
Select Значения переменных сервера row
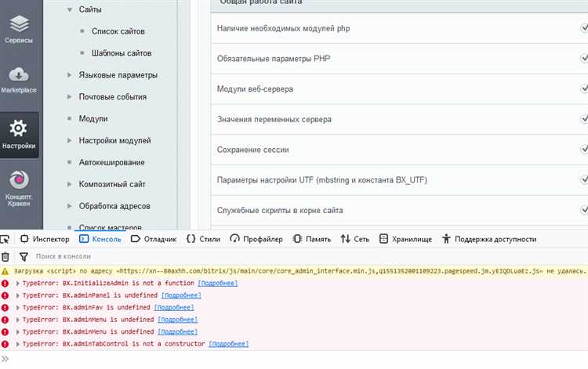tap(399, 120)
